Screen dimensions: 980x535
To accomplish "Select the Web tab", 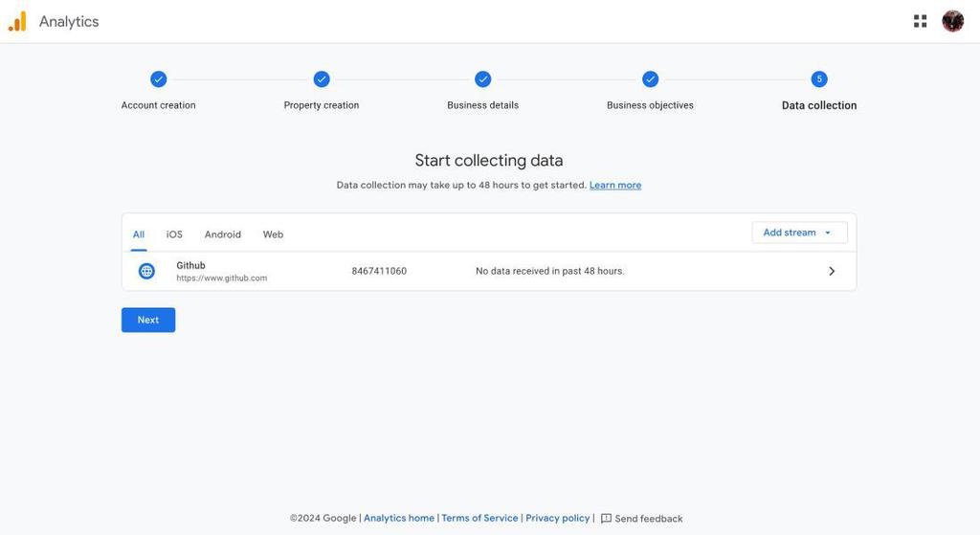I will coord(273,234).
